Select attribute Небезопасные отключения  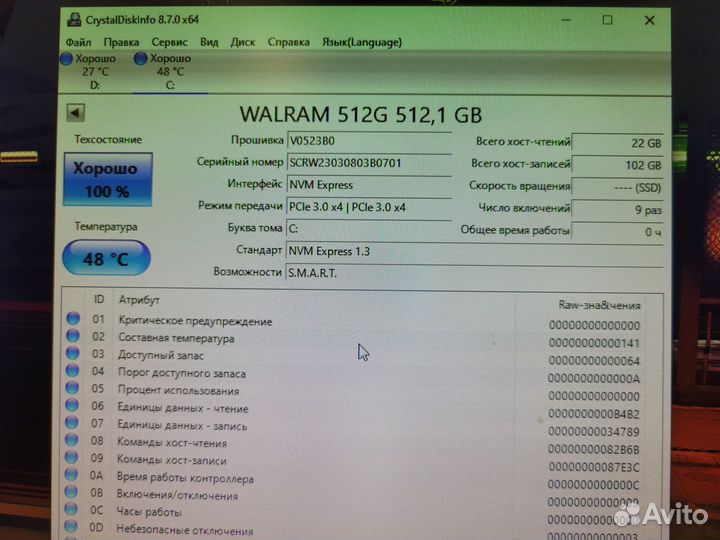(x=185, y=530)
